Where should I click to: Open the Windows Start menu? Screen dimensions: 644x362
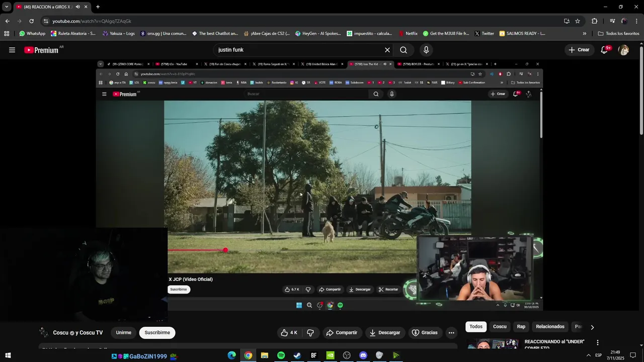click(8, 355)
